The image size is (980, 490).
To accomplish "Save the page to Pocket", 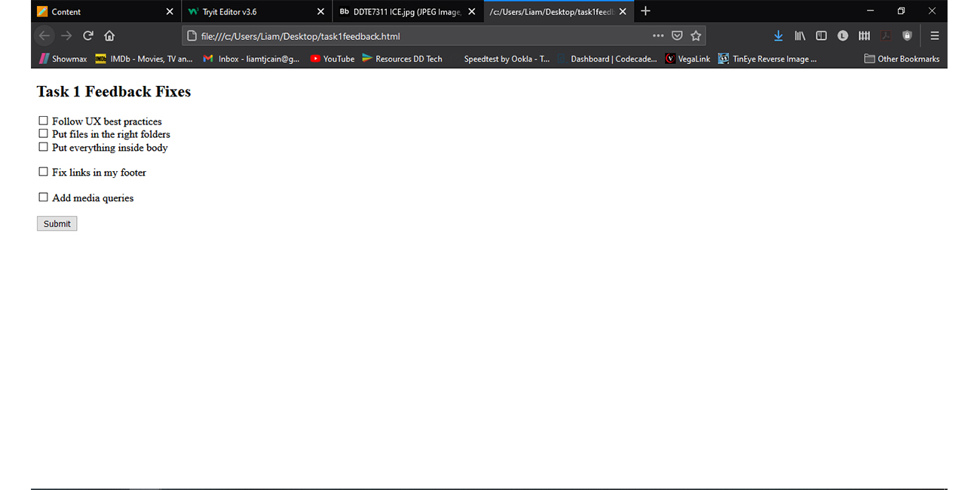I will (x=677, y=35).
